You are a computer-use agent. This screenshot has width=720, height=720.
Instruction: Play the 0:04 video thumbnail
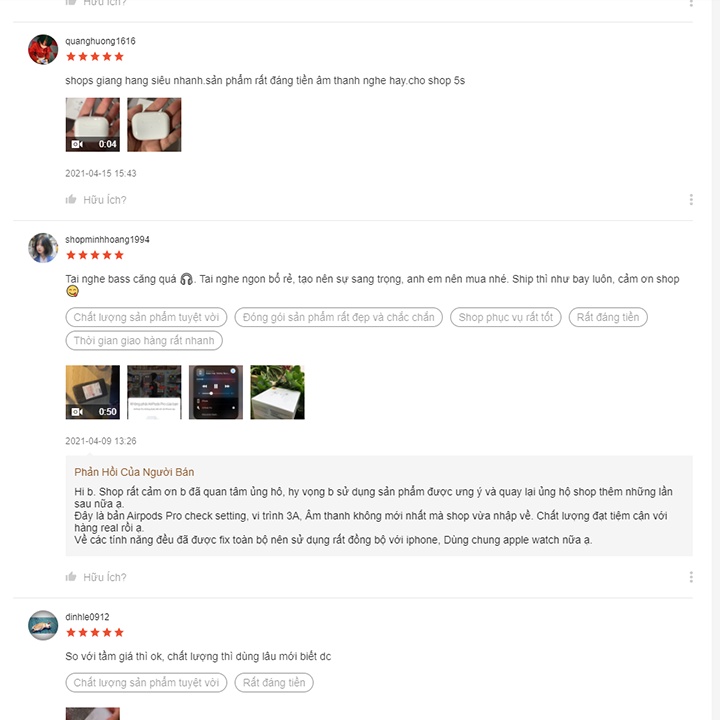point(93,124)
